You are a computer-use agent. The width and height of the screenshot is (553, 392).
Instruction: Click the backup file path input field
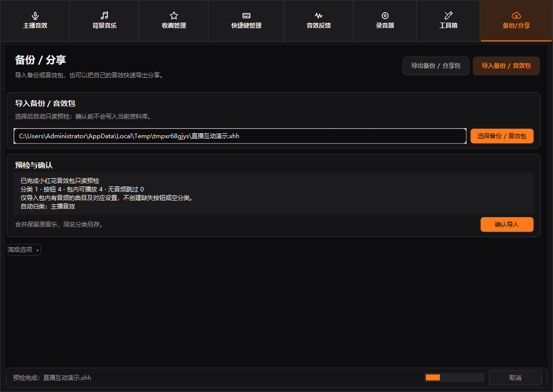coord(240,136)
